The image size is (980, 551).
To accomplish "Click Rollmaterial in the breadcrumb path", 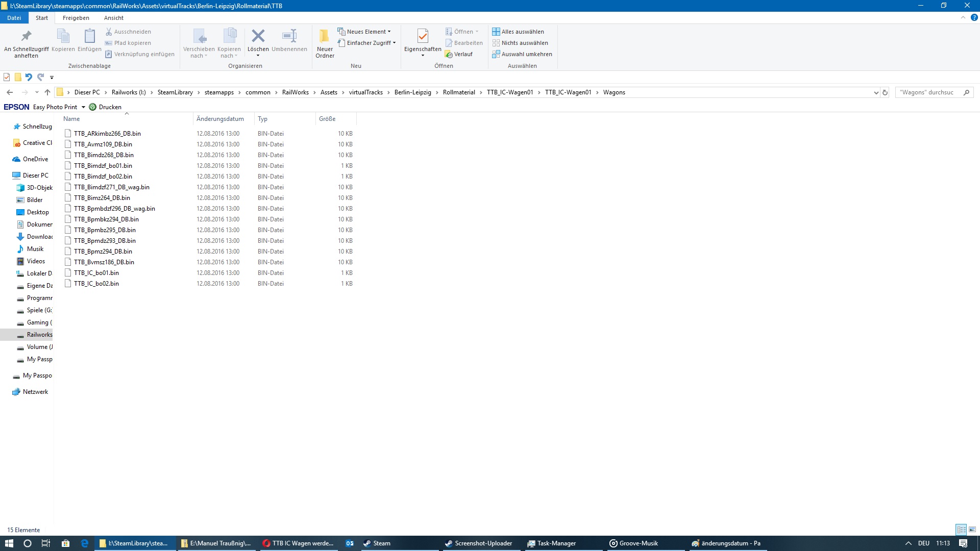I will pyautogui.click(x=458, y=92).
